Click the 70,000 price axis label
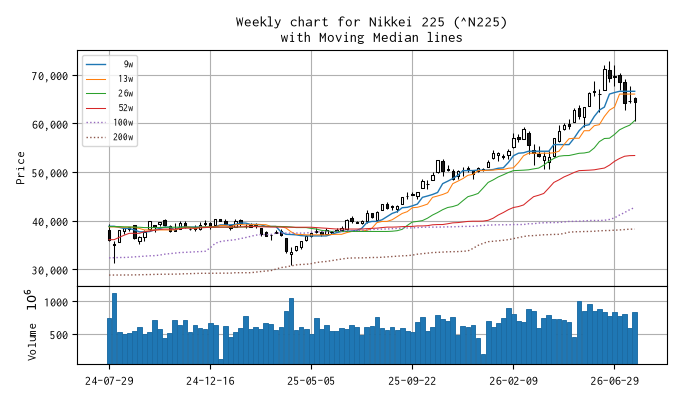Viewport: 680px width, 400px height. point(50,76)
